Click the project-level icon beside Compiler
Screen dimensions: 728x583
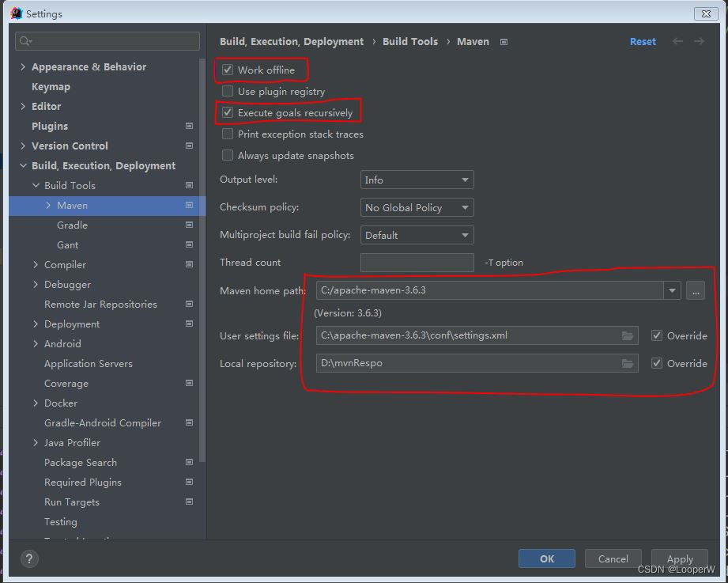(x=190, y=264)
